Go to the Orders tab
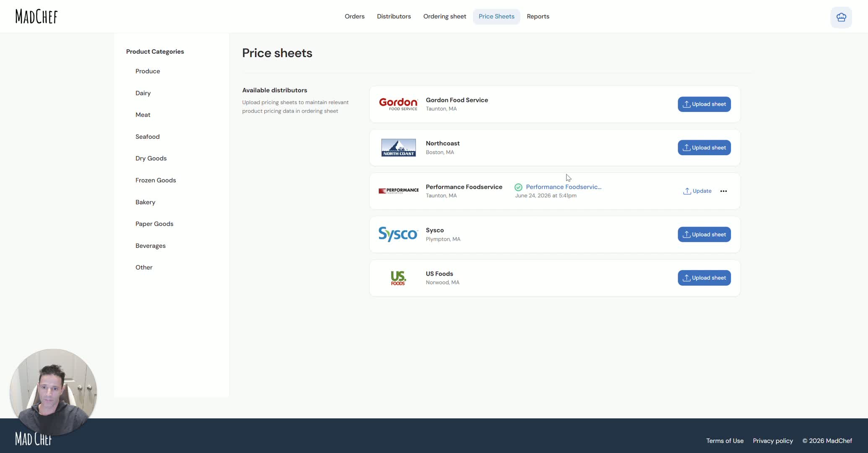The width and height of the screenshot is (868, 453). pyautogui.click(x=354, y=16)
